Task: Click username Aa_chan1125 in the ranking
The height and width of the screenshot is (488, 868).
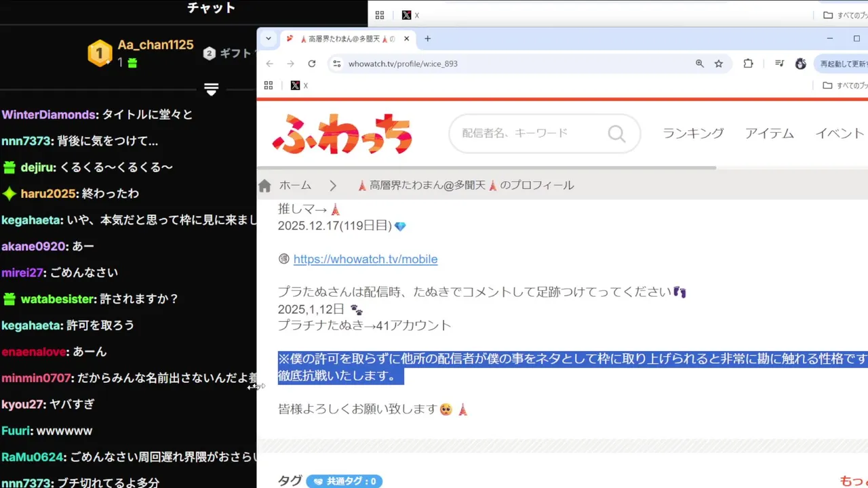Action: 155,45
